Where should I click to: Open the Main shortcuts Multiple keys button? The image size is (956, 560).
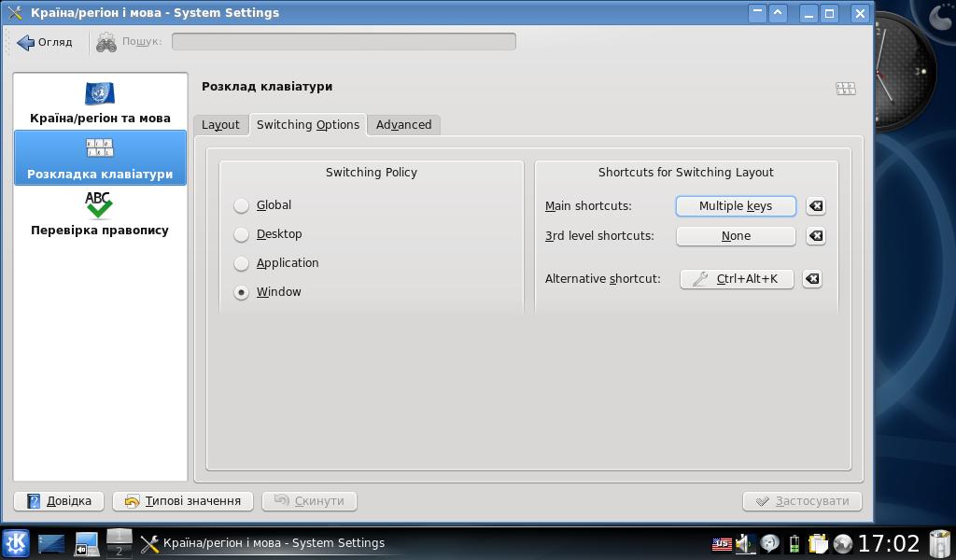tap(736, 206)
